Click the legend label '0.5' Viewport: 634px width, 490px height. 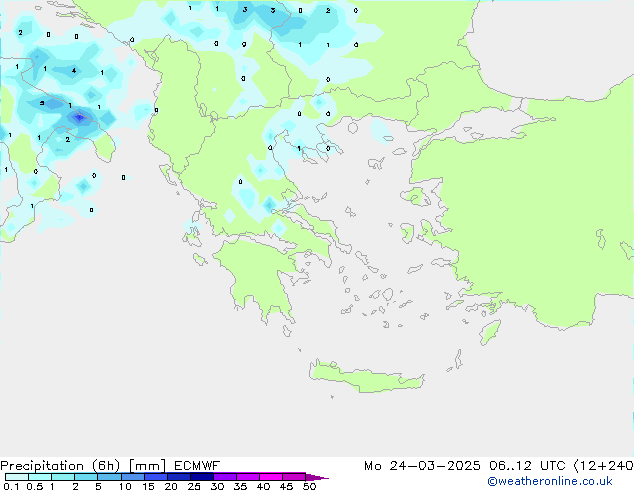[x=35, y=486]
